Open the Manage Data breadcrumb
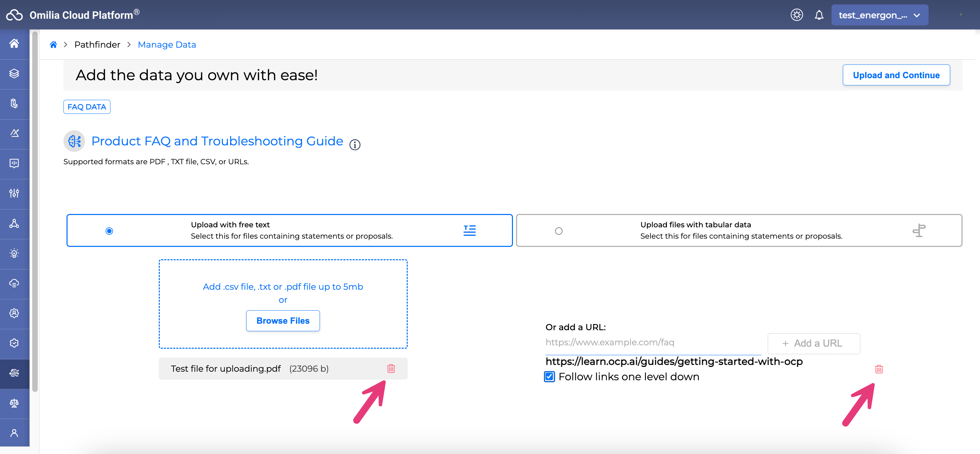Screen dimensions: 980x454 pos(167,45)
